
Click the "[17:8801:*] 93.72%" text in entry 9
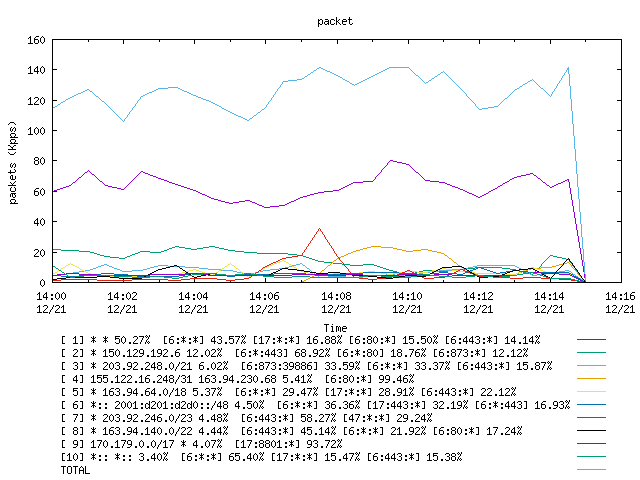tap(289, 444)
